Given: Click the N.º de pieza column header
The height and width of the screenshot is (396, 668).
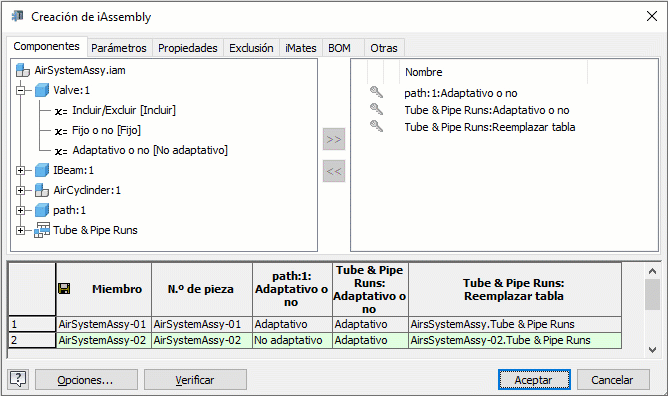Looking at the screenshot, I should (x=202, y=289).
